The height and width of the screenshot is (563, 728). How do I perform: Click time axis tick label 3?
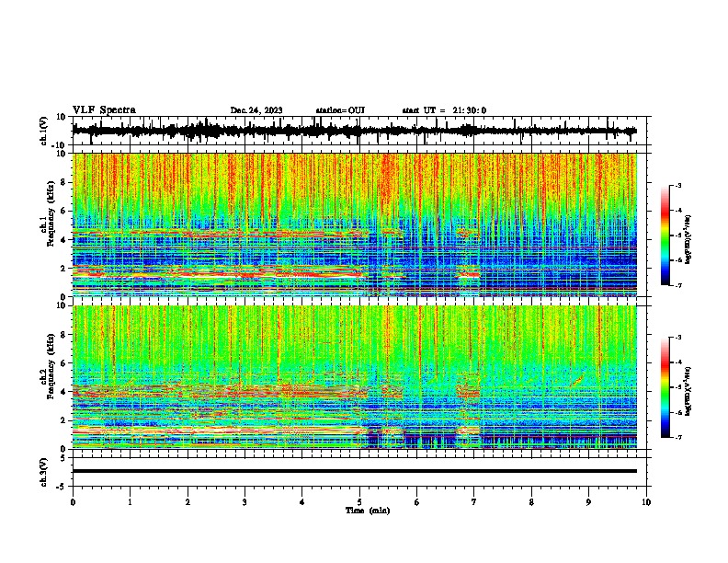245,502
